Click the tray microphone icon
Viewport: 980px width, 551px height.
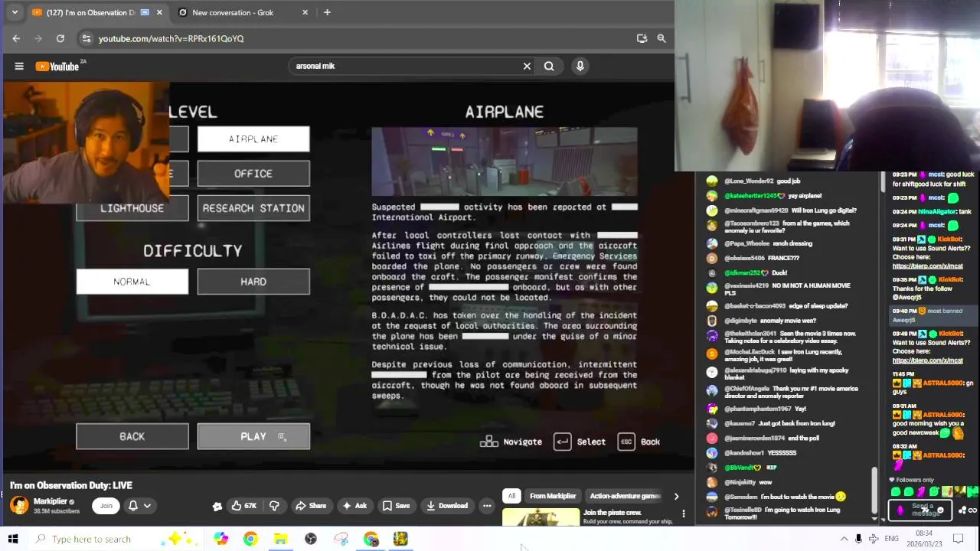(859, 539)
